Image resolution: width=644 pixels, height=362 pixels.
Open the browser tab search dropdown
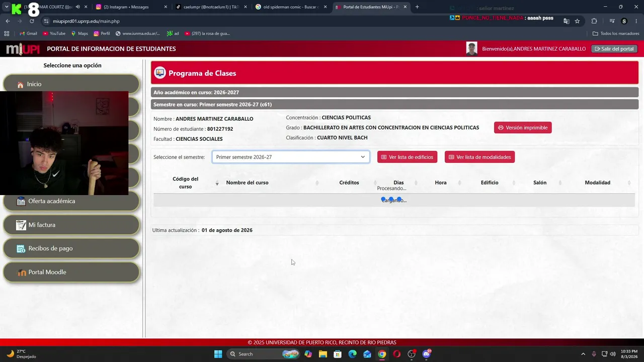(7, 7)
